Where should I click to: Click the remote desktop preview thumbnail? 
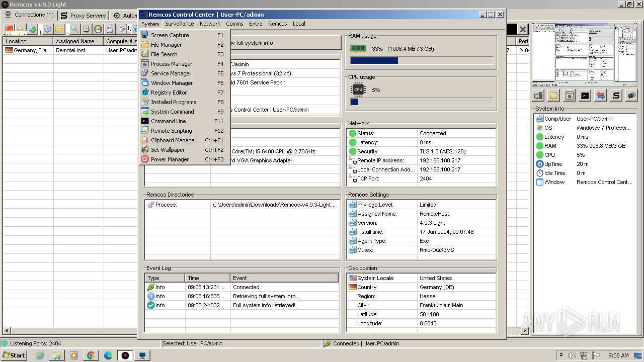click(585, 55)
